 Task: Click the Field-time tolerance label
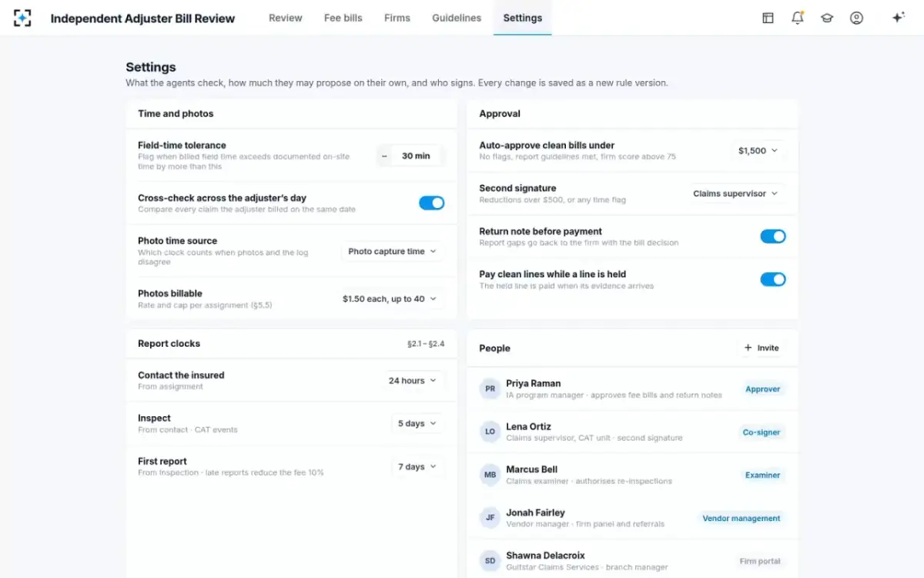click(x=182, y=145)
